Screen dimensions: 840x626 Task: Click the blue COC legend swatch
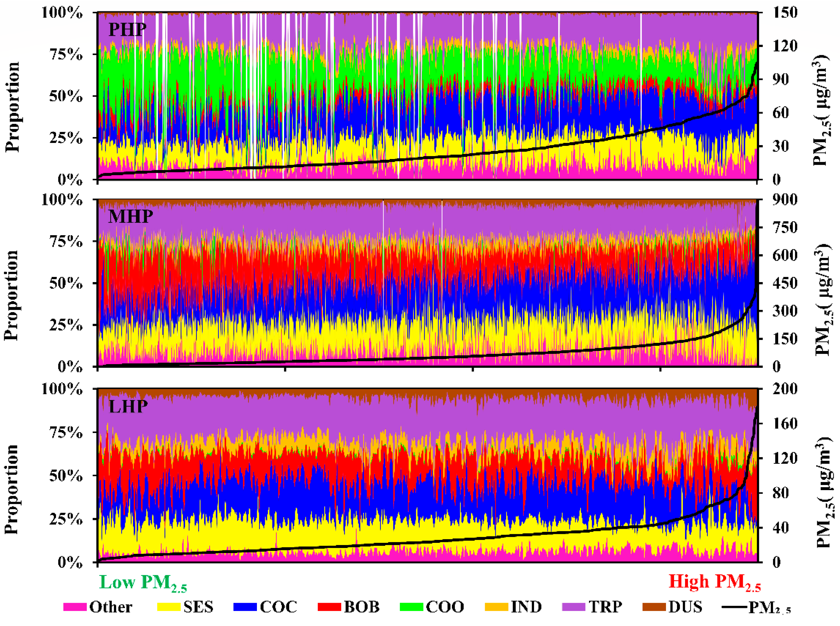(245, 607)
